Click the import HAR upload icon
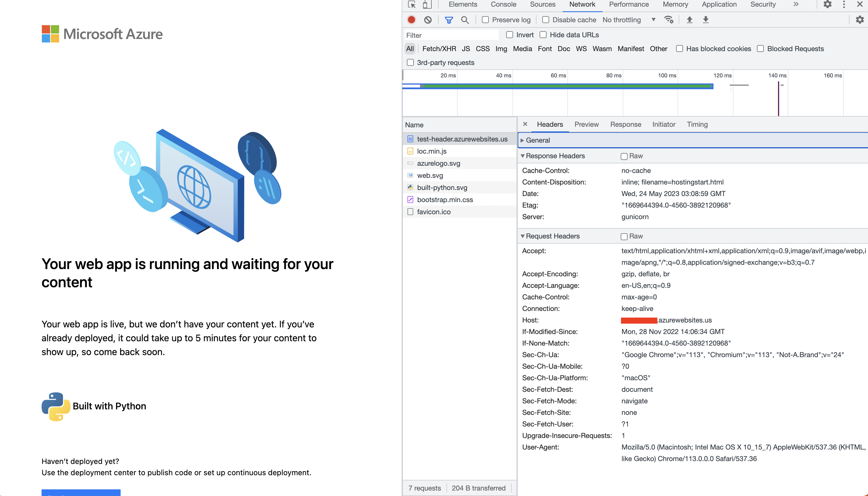 [x=689, y=20]
